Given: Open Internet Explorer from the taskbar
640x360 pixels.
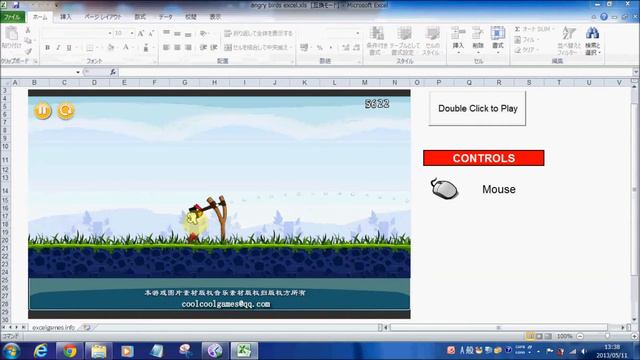Looking at the screenshot, I should 40,351.
